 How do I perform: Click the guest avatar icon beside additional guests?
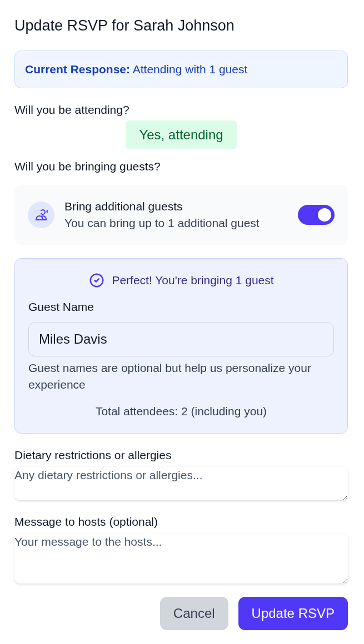tap(41, 215)
